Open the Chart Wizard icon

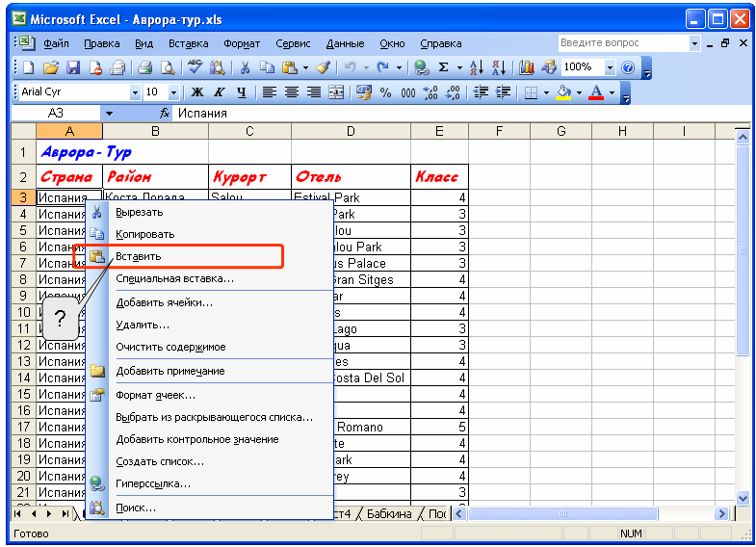[527, 68]
